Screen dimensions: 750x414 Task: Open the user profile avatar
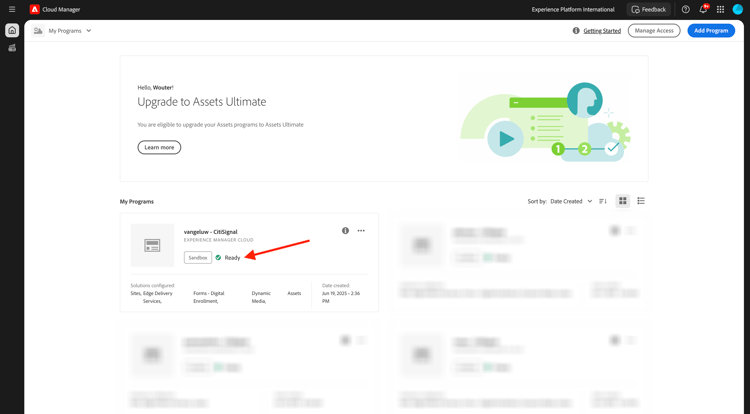(738, 9)
